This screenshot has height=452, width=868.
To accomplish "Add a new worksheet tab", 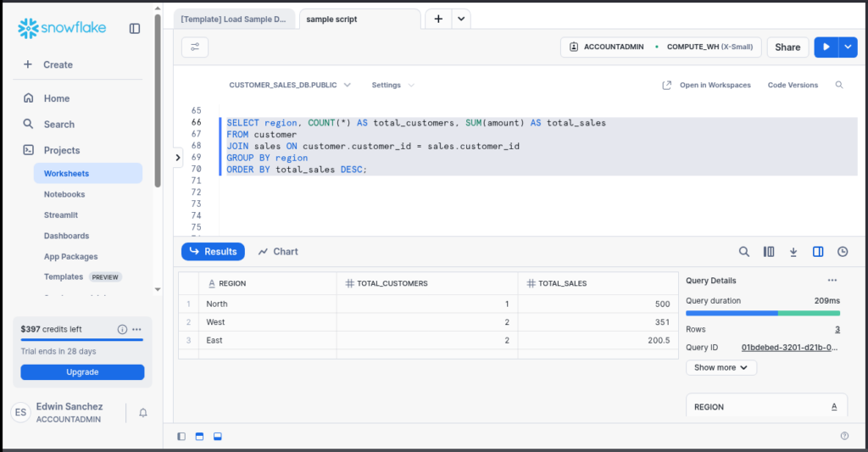I will (438, 19).
